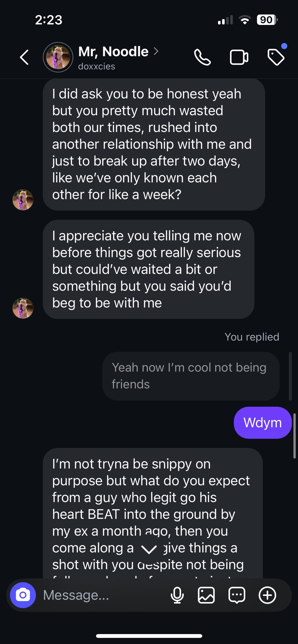Open Mr, Noodle chat title
This screenshot has width=298, height=644.
point(113,51)
